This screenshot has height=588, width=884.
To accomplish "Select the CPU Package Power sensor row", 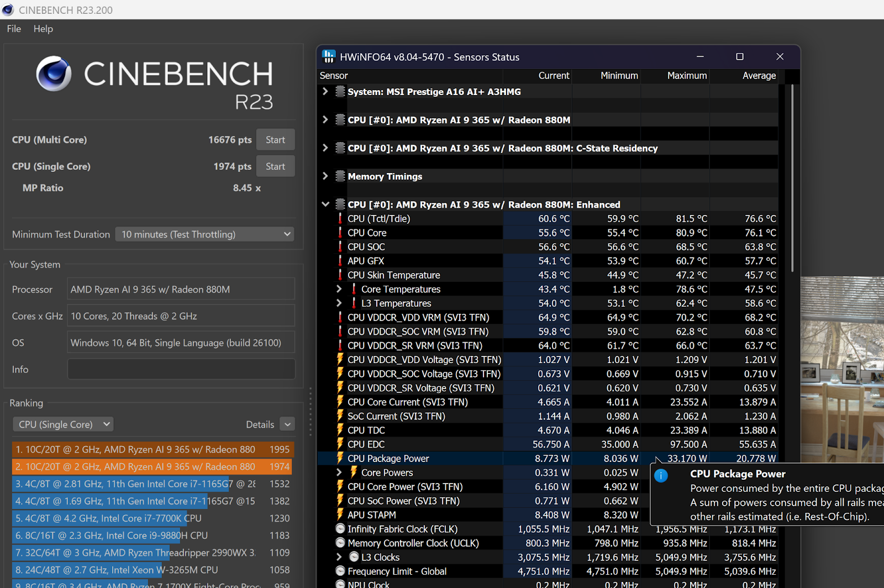I will point(548,458).
